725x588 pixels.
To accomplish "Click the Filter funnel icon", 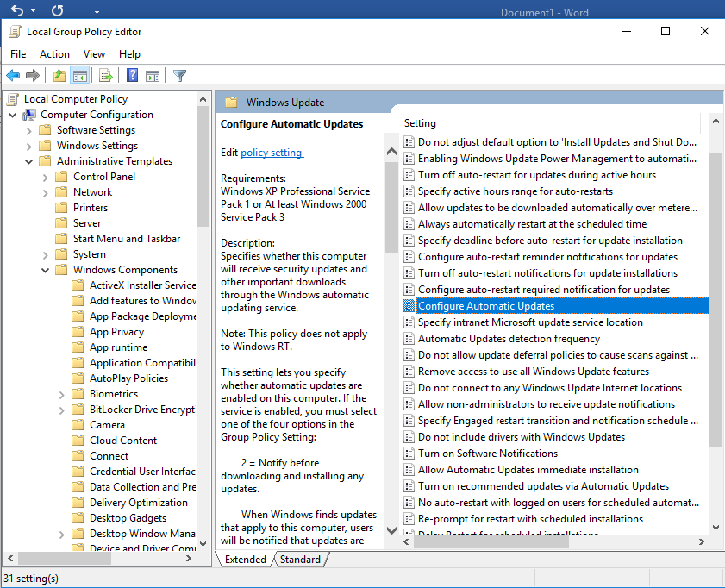I will click(x=179, y=75).
